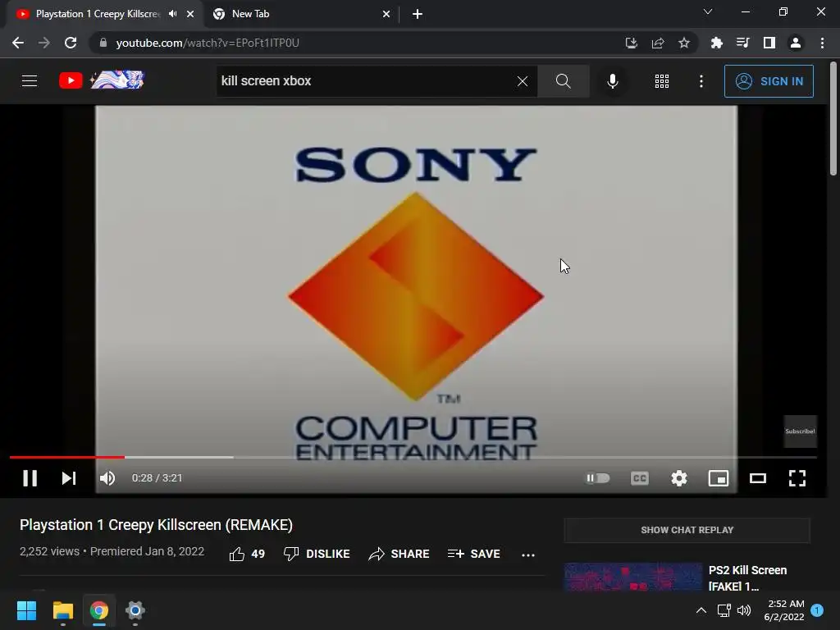Reload the current page
840x630 pixels.
tap(71, 43)
